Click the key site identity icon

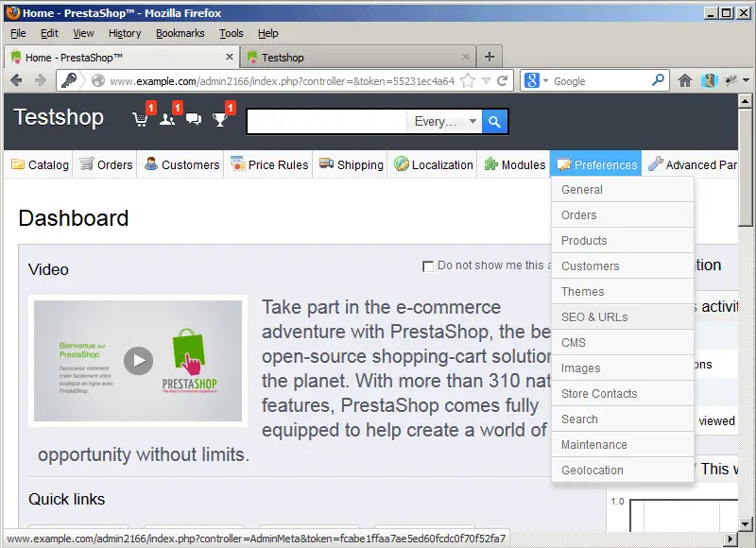point(68,80)
